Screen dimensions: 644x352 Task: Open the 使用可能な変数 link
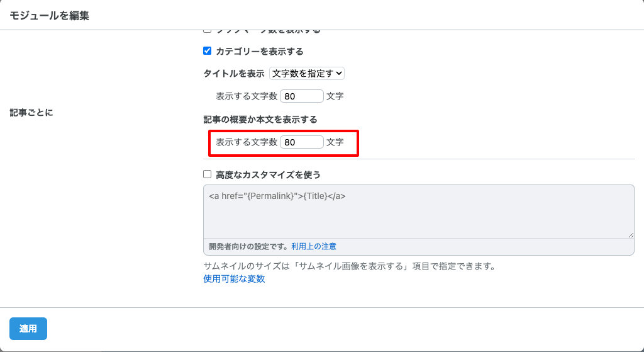(234, 279)
